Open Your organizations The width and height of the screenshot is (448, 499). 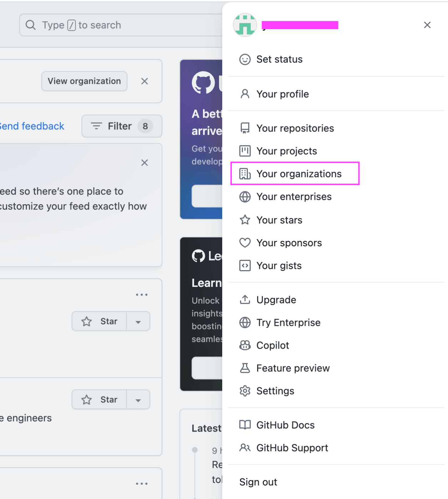pyautogui.click(x=299, y=174)
